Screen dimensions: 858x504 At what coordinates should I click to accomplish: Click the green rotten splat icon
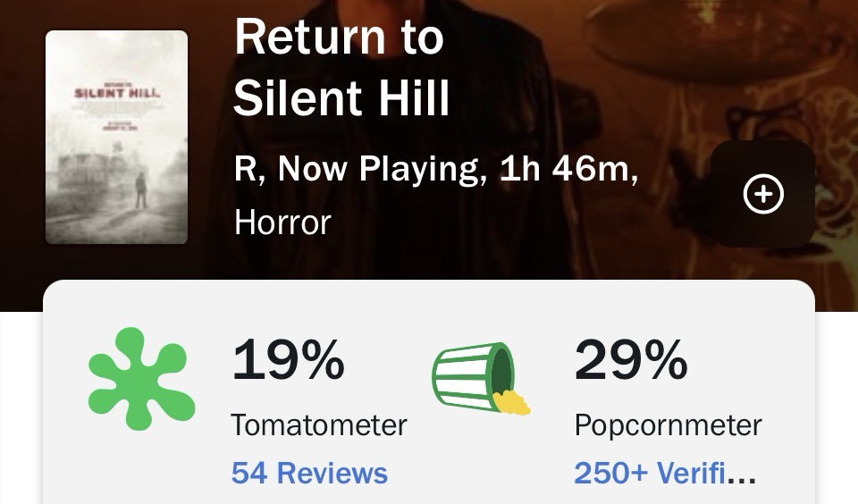click(x=140, y=378)
